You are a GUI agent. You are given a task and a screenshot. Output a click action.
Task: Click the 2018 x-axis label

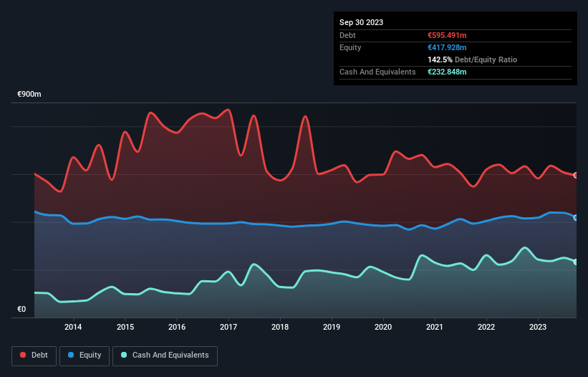coord(280,327)
